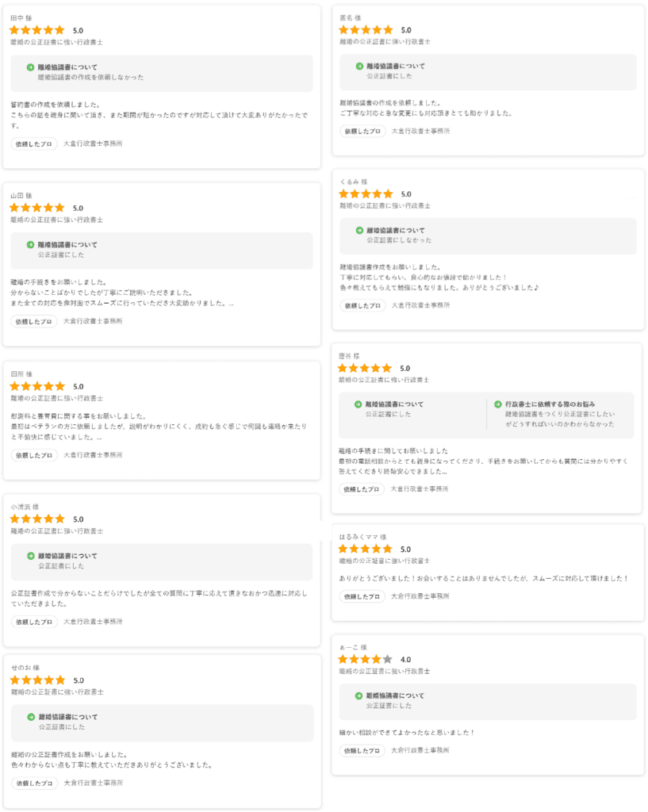Click 離婚協議書について heading in 山田's review
The width and height of the screenshot is (648, 812).
67,245
